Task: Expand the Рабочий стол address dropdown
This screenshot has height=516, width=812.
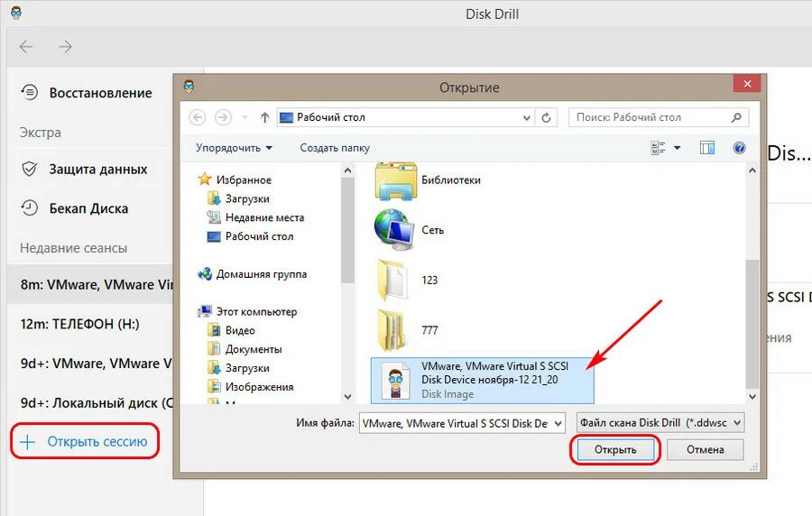Action: pyautogui.click(x=527, y=117)
